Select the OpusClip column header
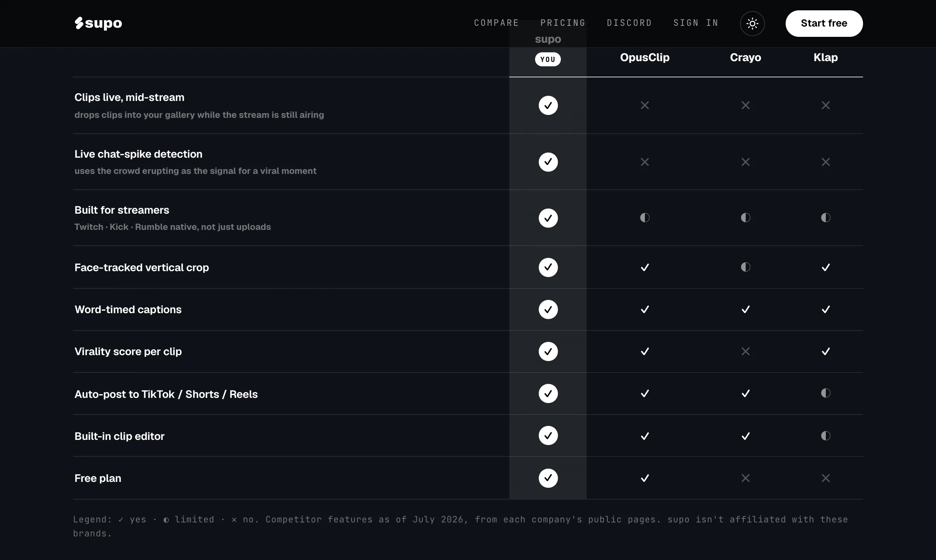The height and width of the screenshot is (560, 936). (x=645, y=57)
